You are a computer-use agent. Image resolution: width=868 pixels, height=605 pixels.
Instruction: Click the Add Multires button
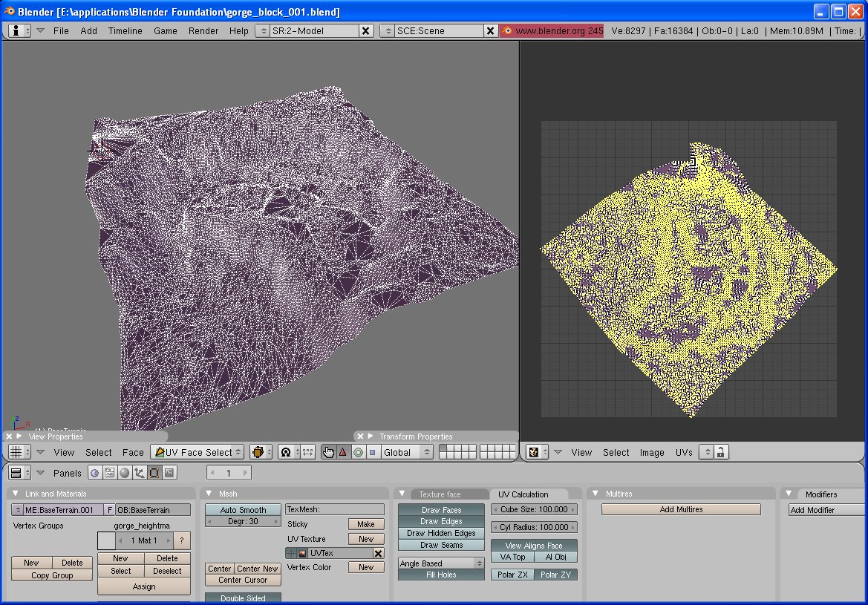point(681,509)
